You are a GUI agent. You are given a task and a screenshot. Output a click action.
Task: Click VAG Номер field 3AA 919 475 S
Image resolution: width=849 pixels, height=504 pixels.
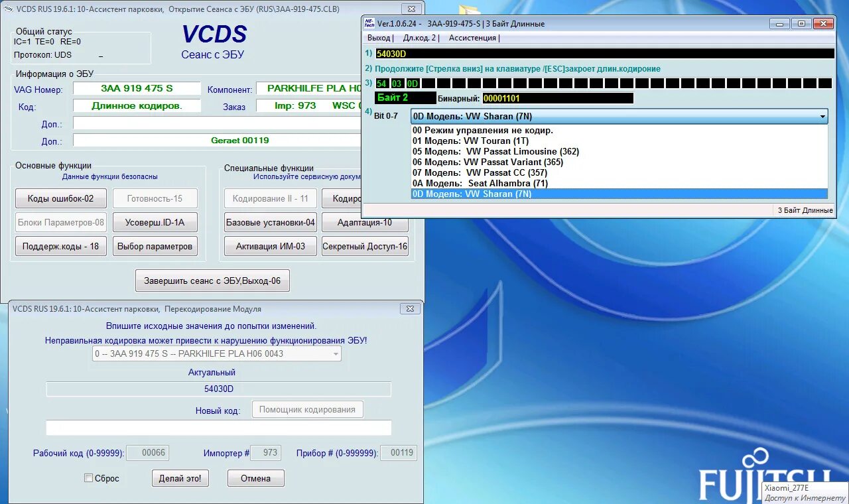click(137, 88)
